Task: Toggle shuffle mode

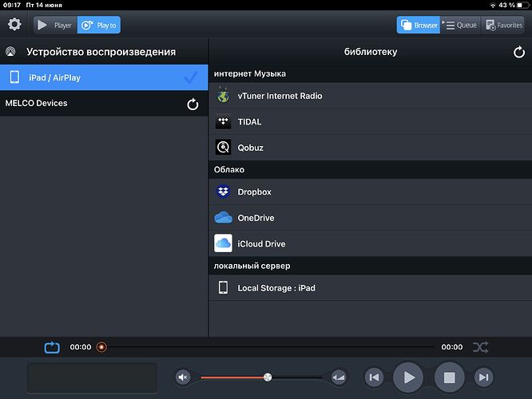Action: 481,347
